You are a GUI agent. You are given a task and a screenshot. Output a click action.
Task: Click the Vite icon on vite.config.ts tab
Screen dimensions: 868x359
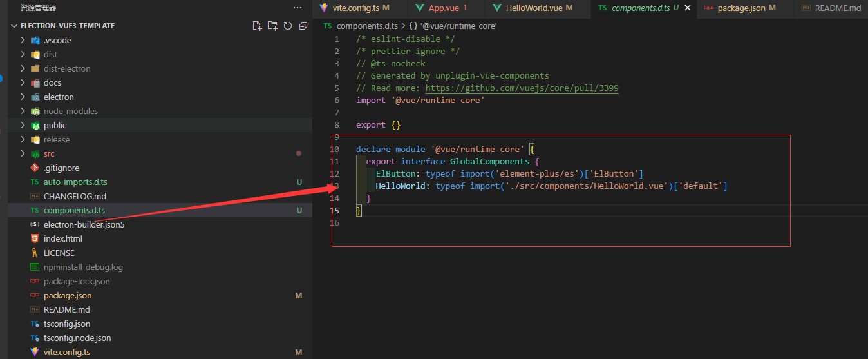[x=323, y=8]
